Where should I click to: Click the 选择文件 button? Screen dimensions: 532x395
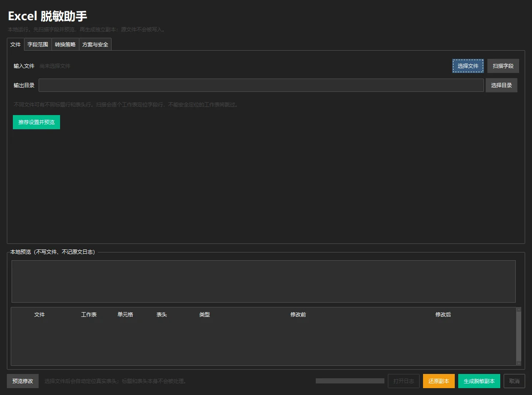468,66
